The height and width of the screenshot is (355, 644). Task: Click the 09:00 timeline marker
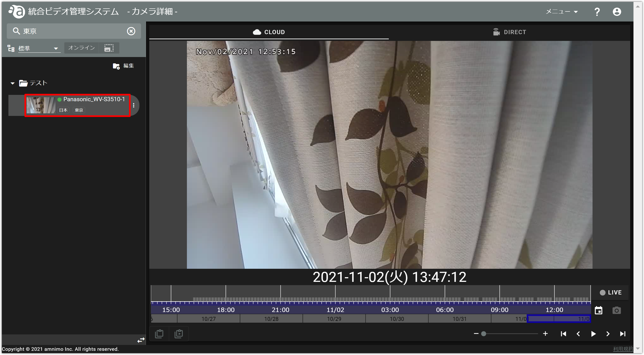click(x=499, y=310)
